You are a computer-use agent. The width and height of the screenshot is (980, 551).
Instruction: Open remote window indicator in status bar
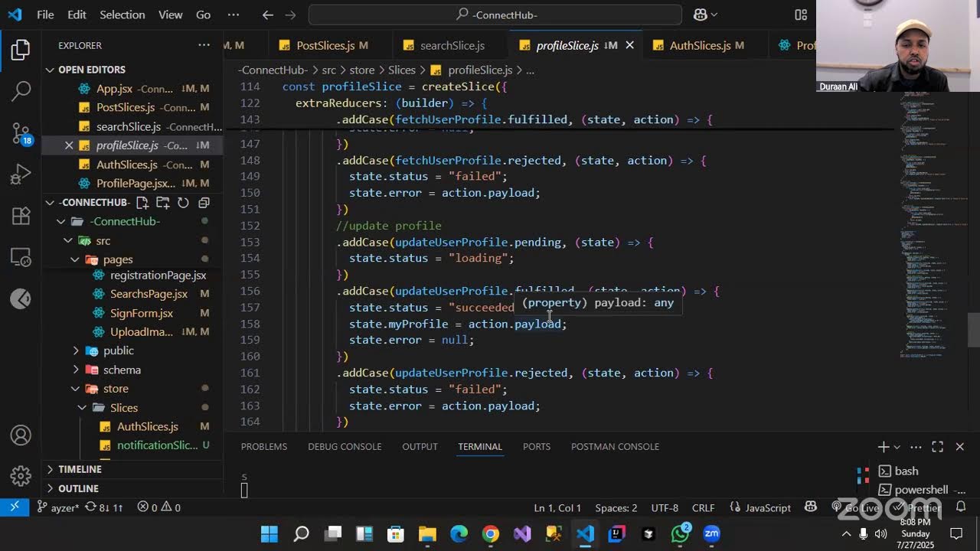pyautogui.click(x=14, y=507)
